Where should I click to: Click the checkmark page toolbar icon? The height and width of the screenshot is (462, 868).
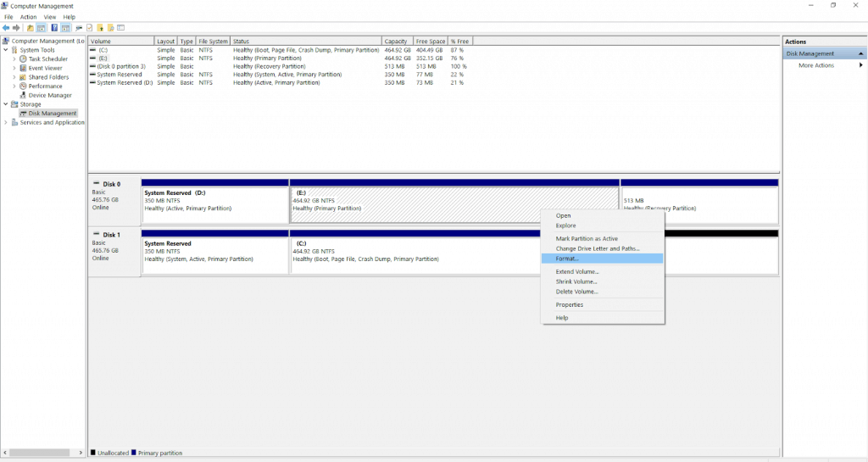pos(89,28)
